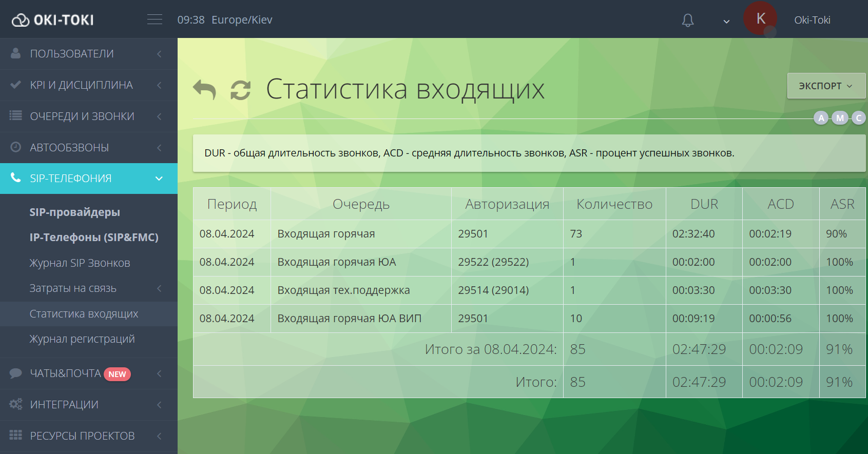Click the NEW badge

117,374
